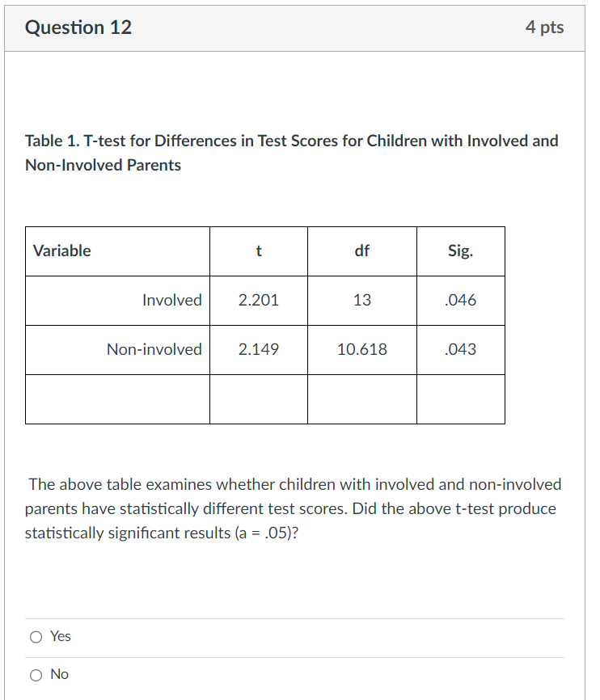Click the t column header cell
This screenshot has width=600, height=700.
click(258, 251)
